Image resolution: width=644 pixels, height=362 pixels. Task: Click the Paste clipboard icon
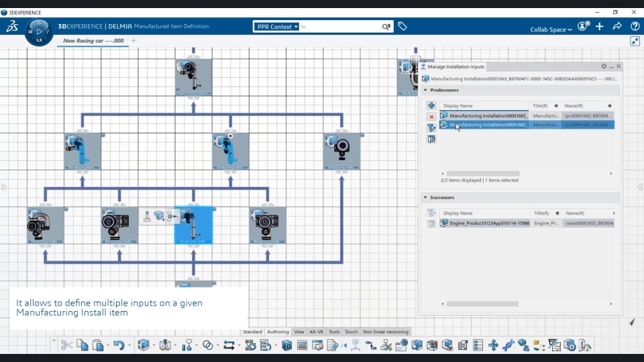98,345
